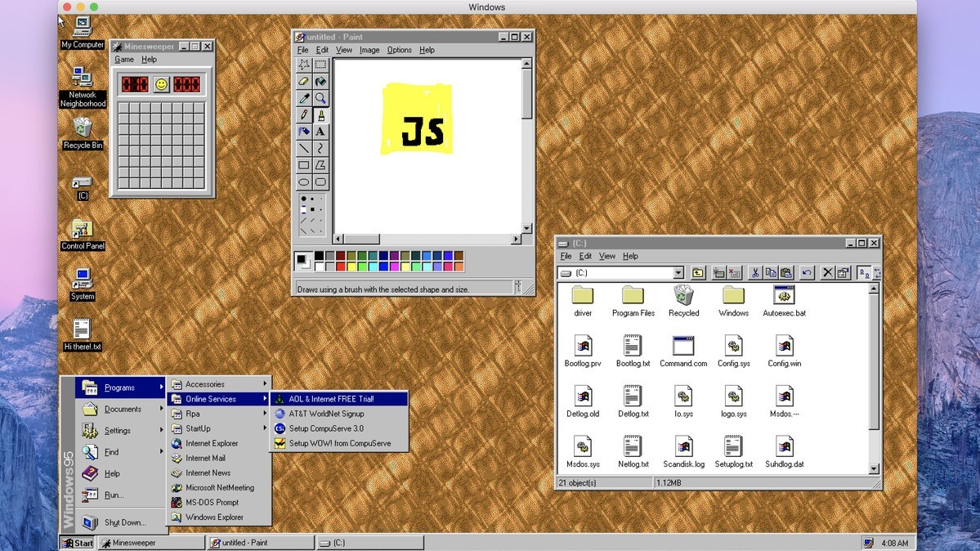This screenshot has height=551, width=980.
Task: Open MS-DOS Prompt from Programs menu
Action: [x=219, y=502]
